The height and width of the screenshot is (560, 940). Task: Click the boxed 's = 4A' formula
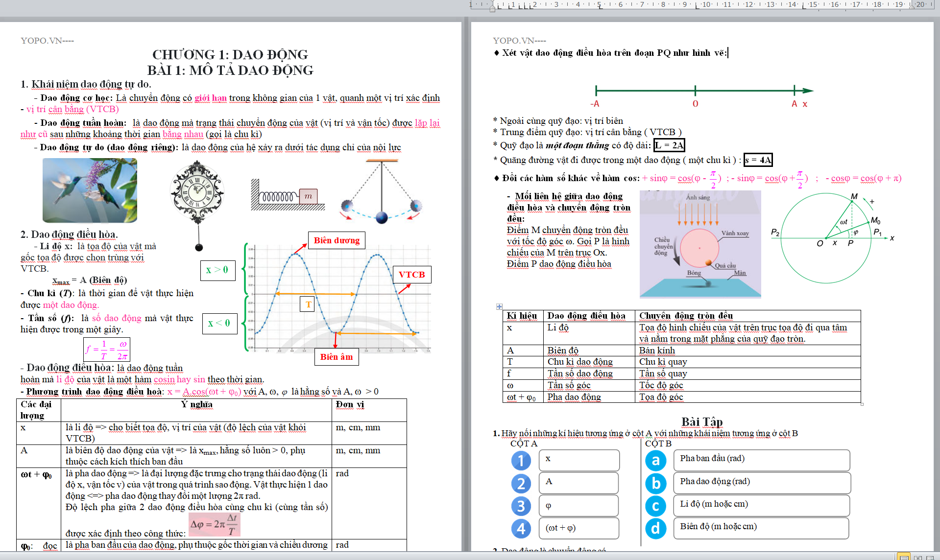point(758,160)
